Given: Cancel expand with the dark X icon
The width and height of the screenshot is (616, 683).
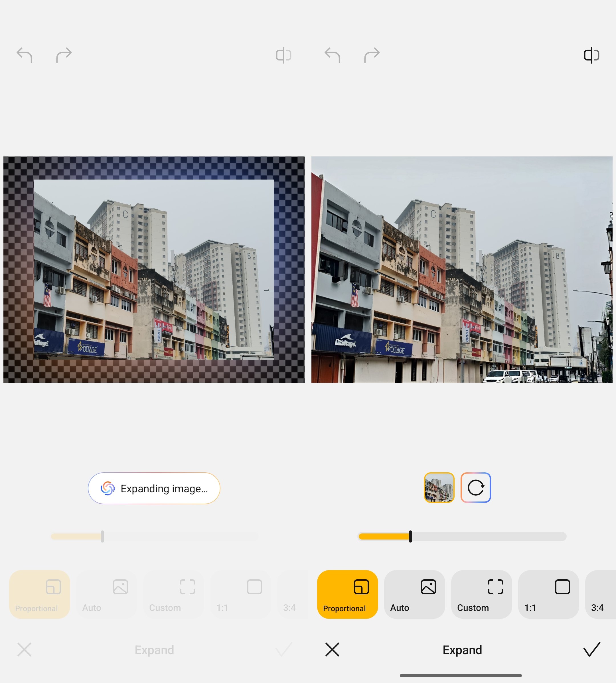Looking at the screenshot, I should point(332,650).
